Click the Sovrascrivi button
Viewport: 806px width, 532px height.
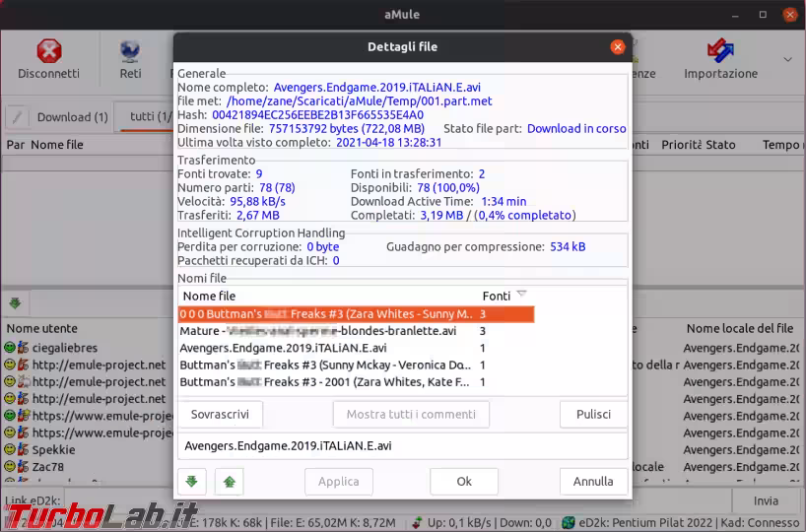(220, 415)
